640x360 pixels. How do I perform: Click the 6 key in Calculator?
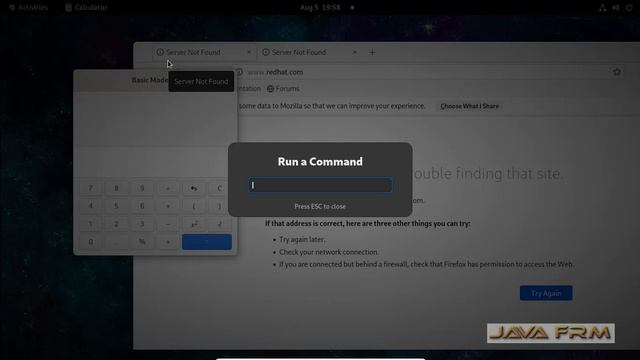click(142, 206)
